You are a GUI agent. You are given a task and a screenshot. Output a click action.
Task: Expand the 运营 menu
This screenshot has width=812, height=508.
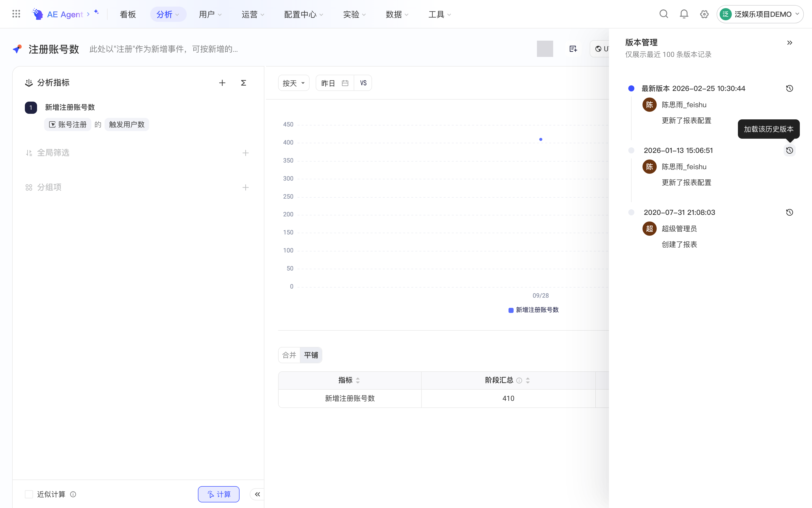(253, 14)
